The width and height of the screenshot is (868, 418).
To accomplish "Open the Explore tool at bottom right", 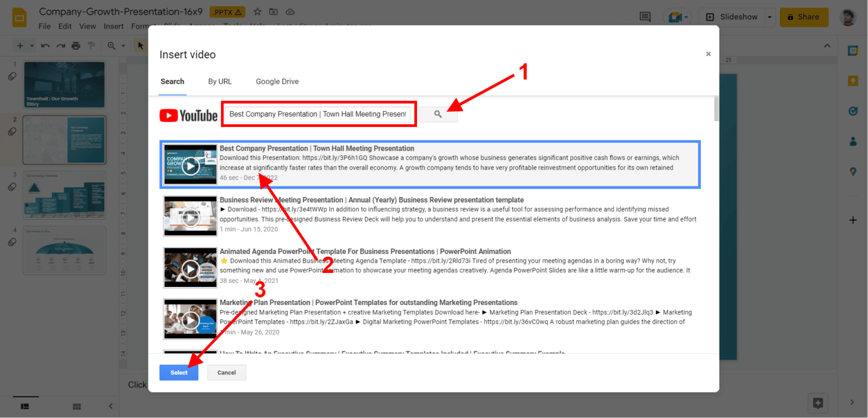I will pos(818,403).
